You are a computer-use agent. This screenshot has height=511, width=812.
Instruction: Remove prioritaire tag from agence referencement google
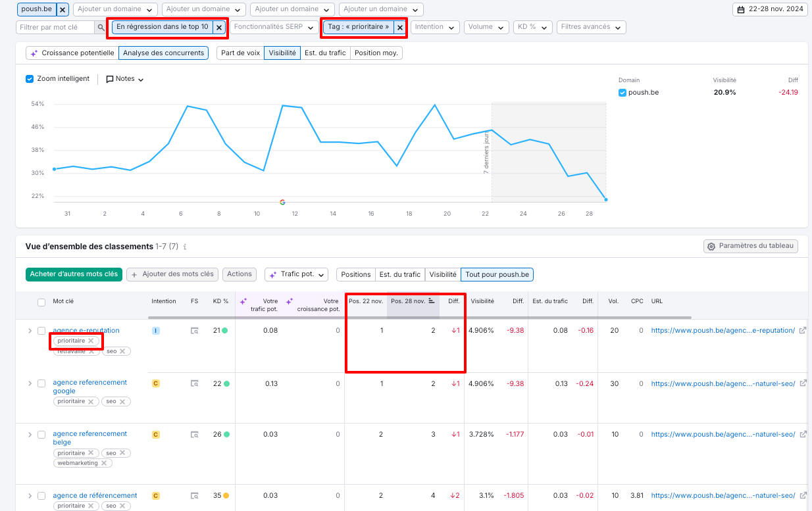[x=91, y=401]
